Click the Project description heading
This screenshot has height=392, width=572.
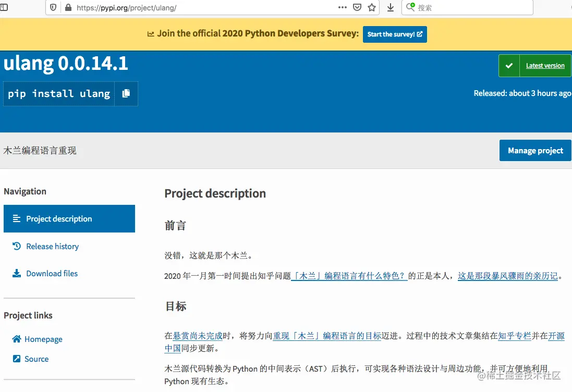215,193
